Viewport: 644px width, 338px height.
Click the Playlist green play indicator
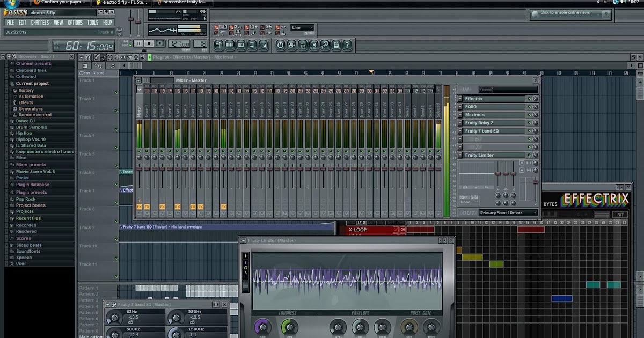tap(150, 57)
